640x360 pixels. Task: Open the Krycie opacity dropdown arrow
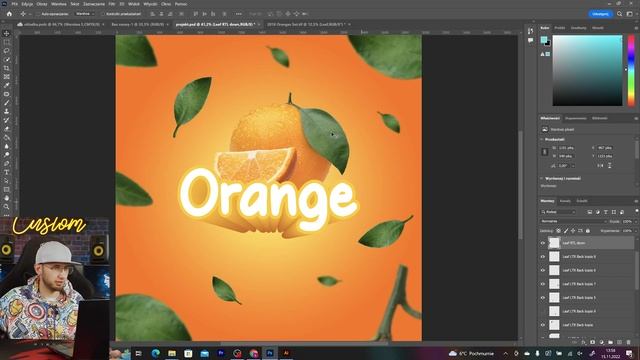tap(635, 222)
